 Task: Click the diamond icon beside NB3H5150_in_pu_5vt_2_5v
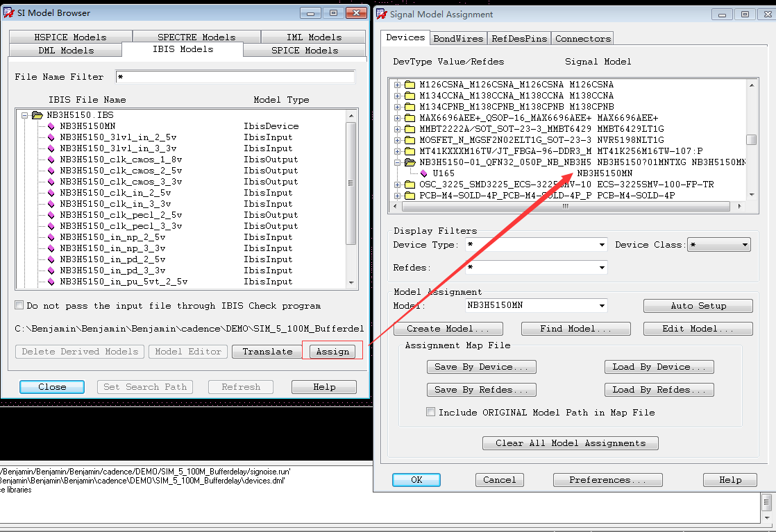coord(51,282)
